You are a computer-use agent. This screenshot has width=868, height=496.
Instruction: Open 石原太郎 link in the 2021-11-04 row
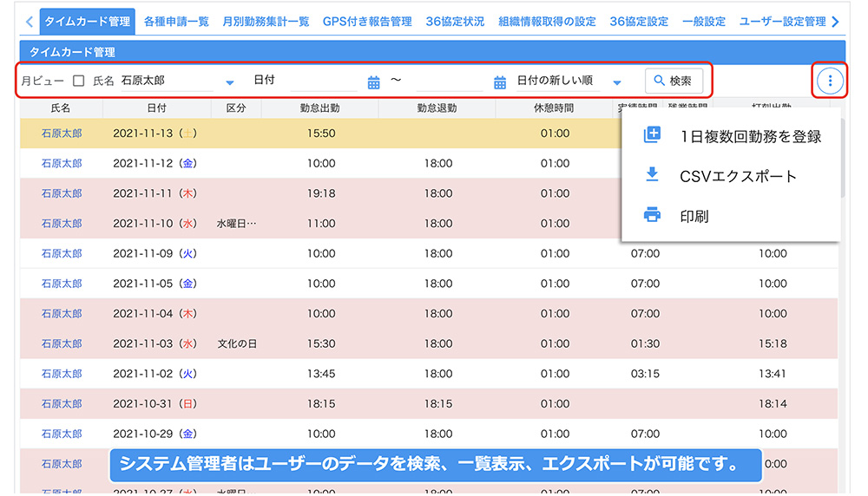(x=62, y=314)
